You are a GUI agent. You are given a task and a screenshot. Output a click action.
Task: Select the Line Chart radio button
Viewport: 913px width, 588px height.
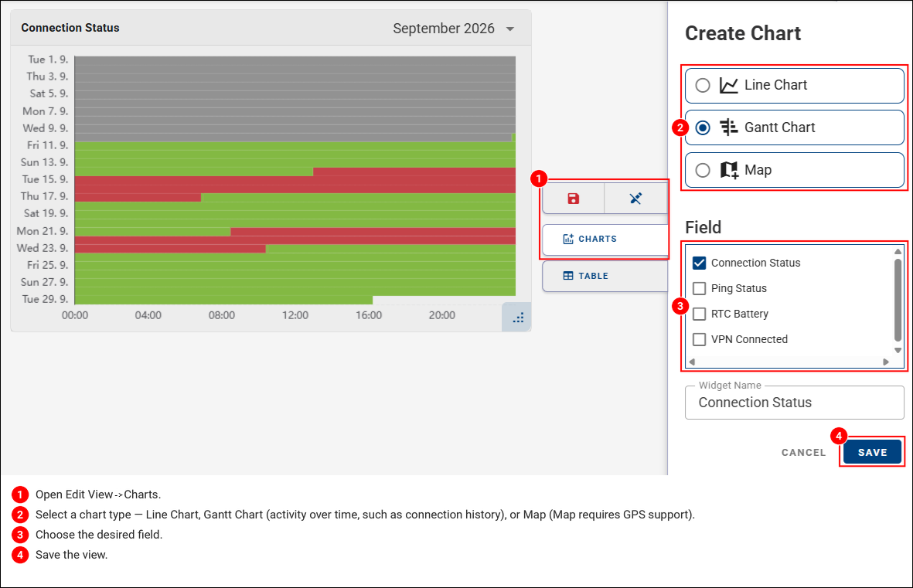(703, 86)
